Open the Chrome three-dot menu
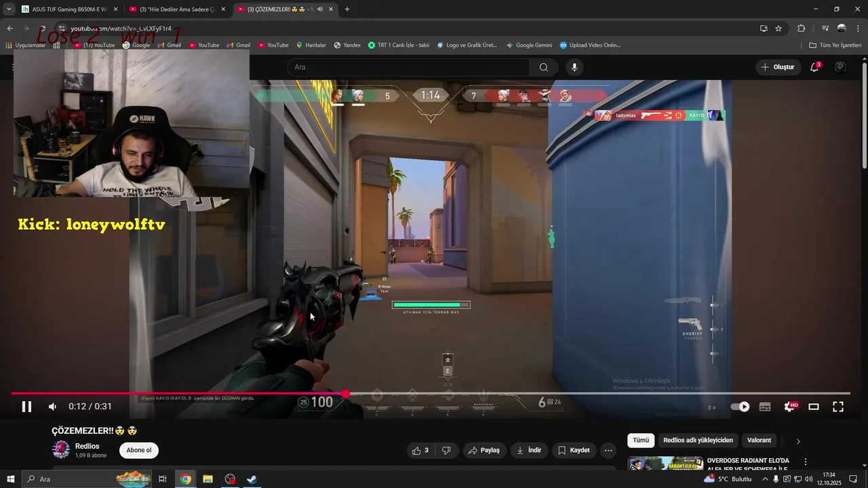Screen dimensions: 868x488 coord(858,28)
